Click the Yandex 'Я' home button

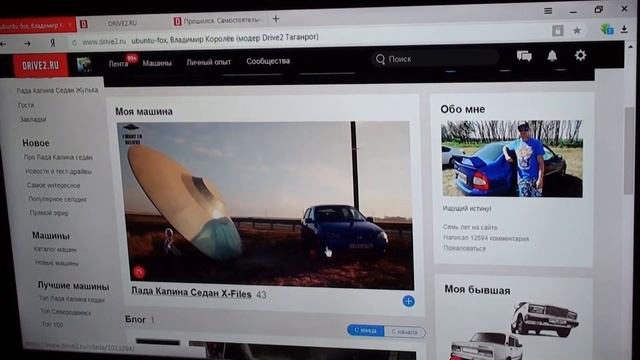pos(52,43)
